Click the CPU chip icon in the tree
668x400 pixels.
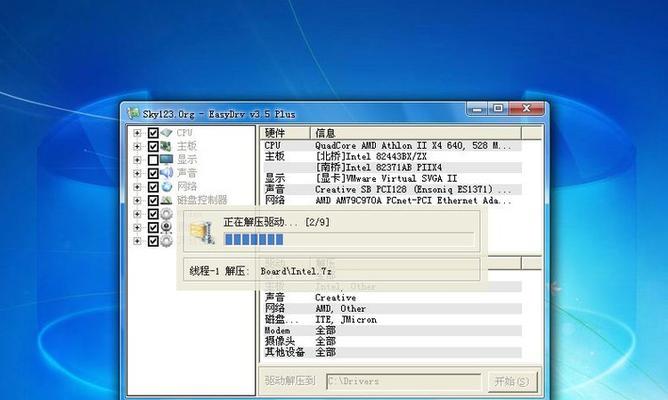pos(167,133)
